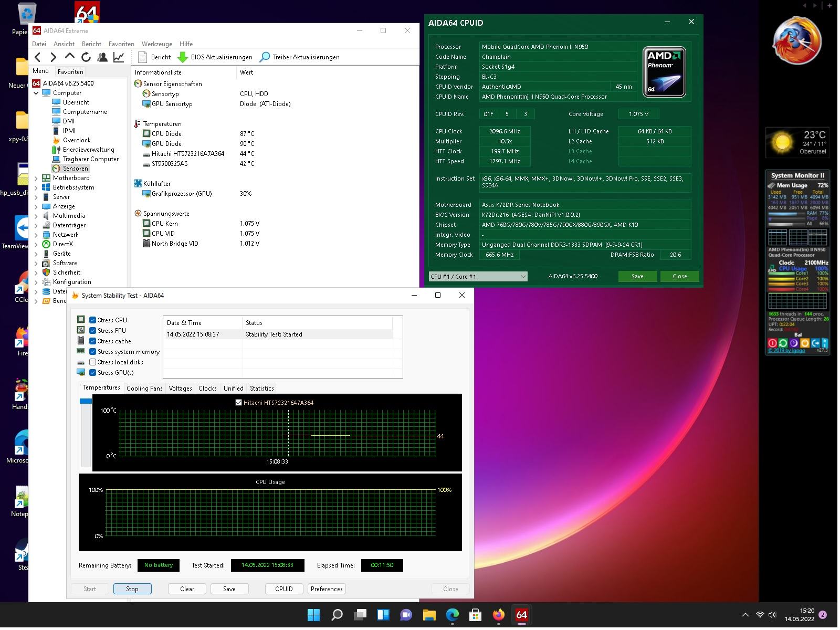The height and width of the screenshot is (630, 840).
Task: Open the Firefox/Thunderbird gadget on desktop
Action: (797, 40)
